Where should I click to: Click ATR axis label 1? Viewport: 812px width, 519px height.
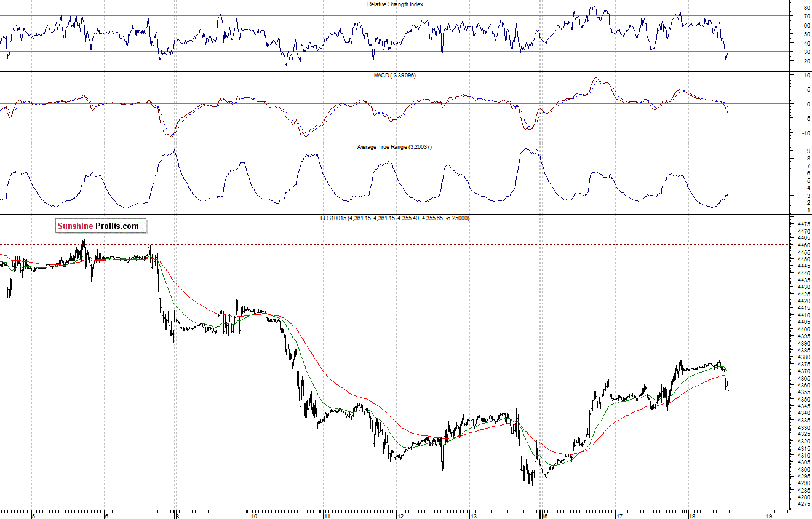point(808,210)
